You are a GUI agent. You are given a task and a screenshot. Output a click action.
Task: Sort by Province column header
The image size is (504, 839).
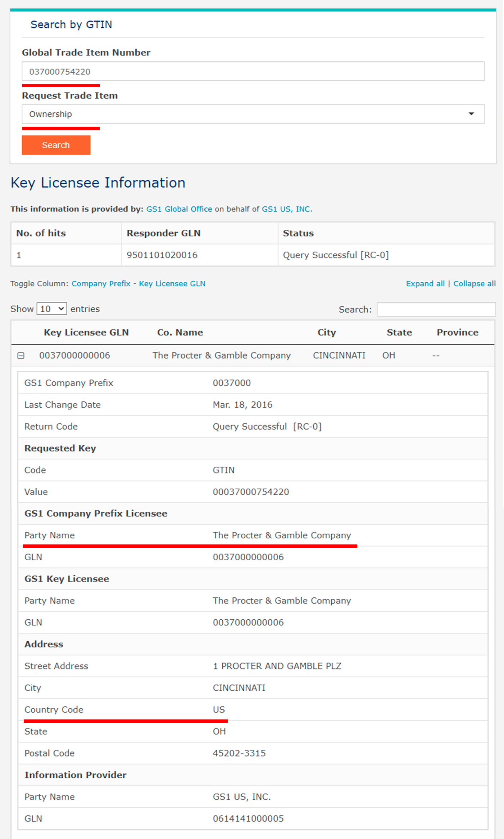coord(458,332)
